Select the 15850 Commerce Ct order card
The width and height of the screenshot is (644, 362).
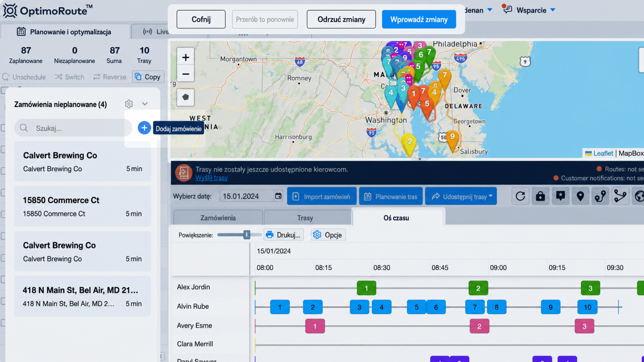click(x=82, y=206)
